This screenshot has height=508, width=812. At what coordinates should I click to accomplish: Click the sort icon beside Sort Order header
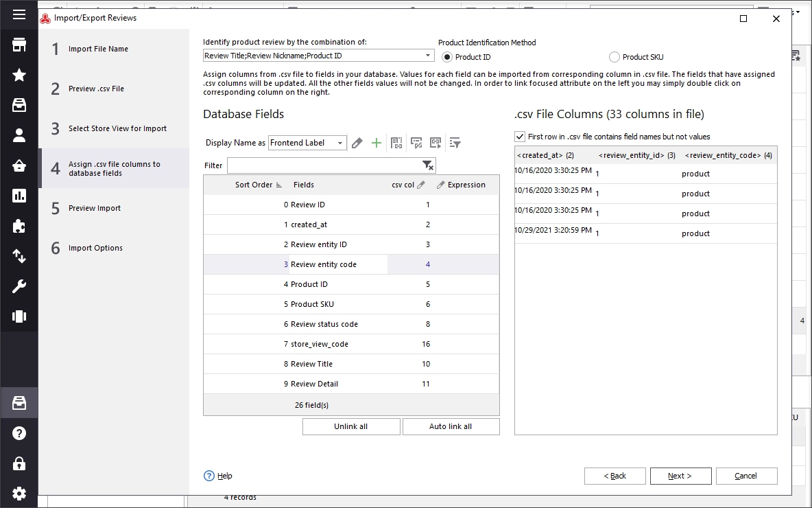pyautogui.click(x=279, y=185)
